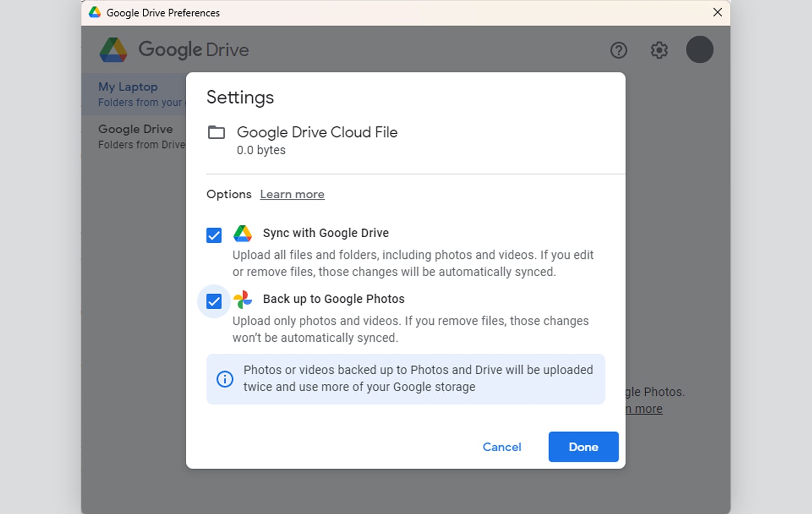Viewport: 812px width, 514px height.
Task: Disable Sync with Google Drive checkbox
Action: (x=214, y=235)
